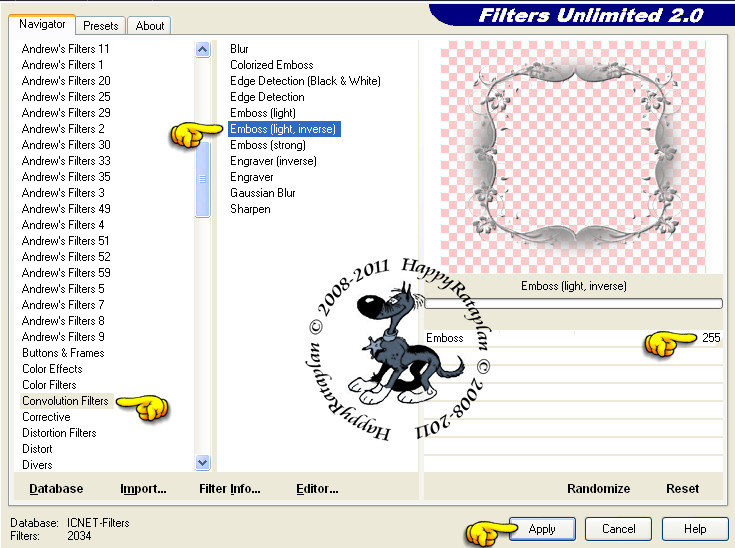Choose Corrective category
735x548 pixels.
pos(46,417)
